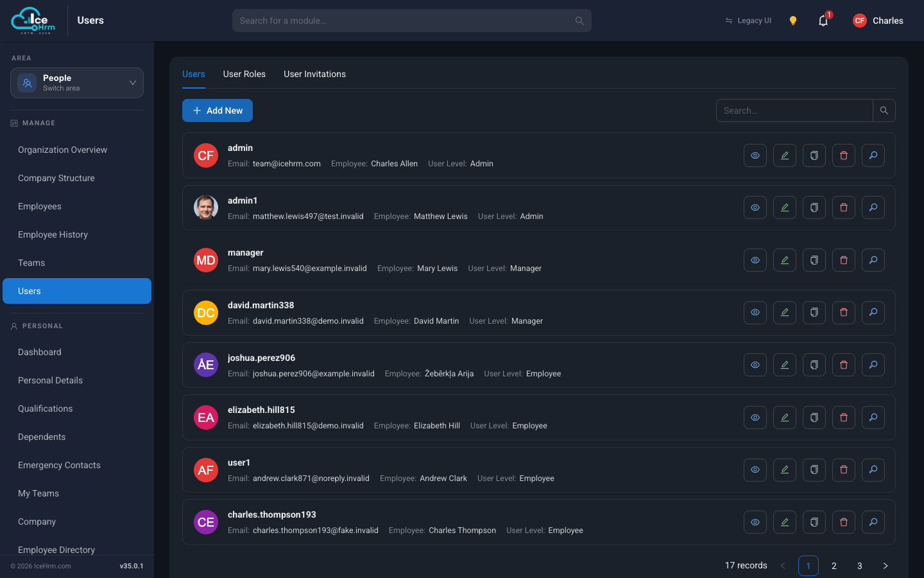Open magnifier action for admin1 row
Screen dimensions: 924x578
point(873,207)
